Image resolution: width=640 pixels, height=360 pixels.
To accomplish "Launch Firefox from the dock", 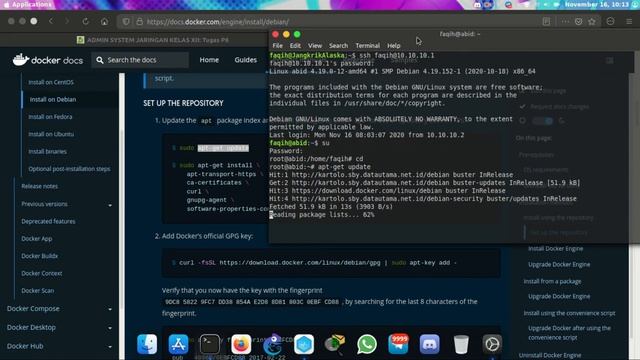I will (241, 344).
